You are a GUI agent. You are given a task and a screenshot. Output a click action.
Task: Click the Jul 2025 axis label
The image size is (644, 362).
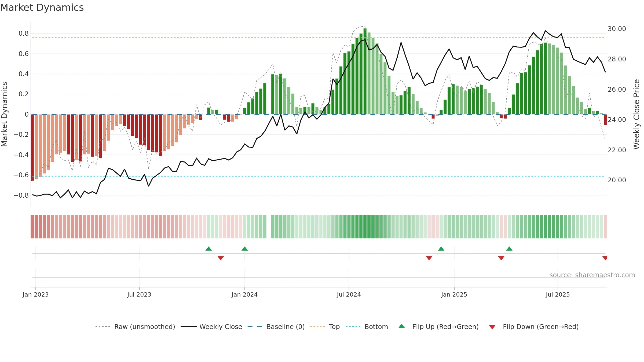pyautogui.click(x=558, y=294)
